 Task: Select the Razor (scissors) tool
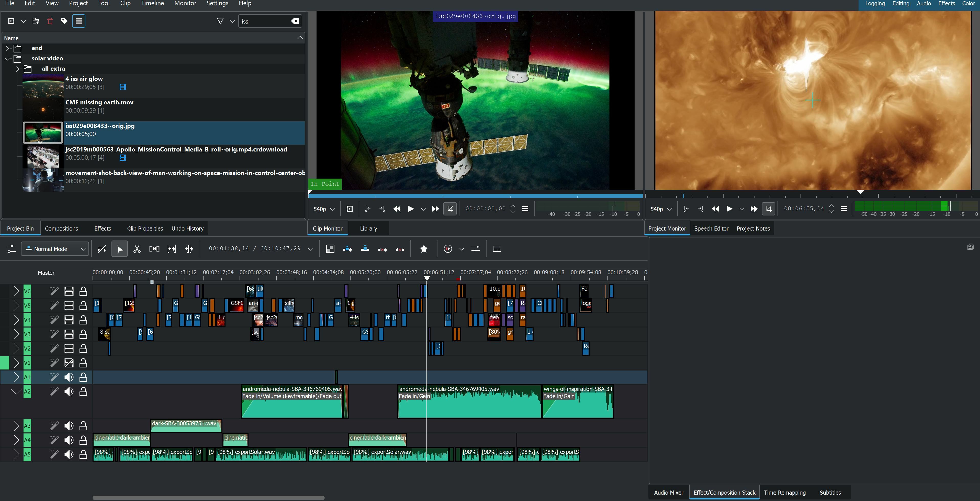137,249
